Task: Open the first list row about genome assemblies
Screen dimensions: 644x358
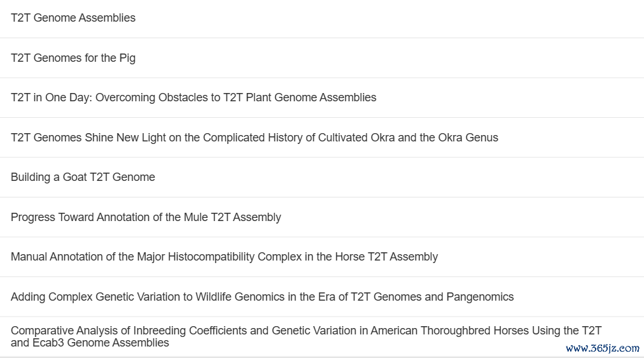Action: pyautogui.click(x=322, y=19)
